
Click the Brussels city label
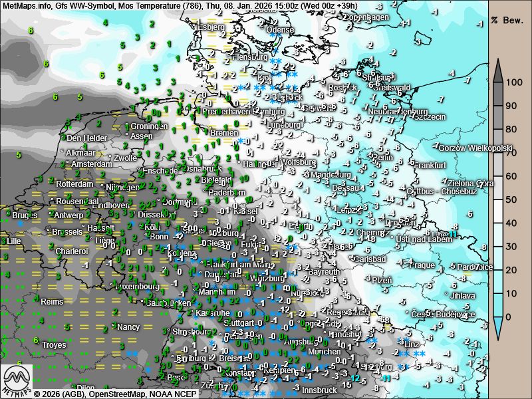pyautogui.click(x=66, y=232)
